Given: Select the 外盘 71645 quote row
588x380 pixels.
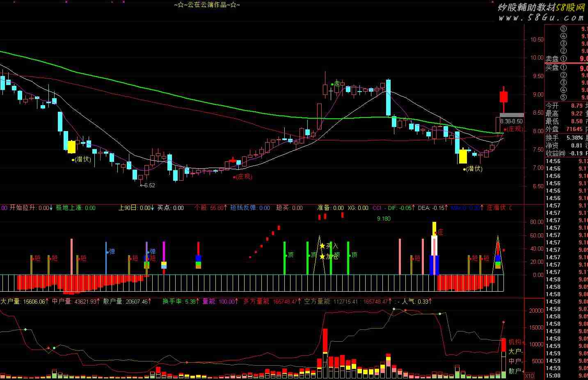Looking at the screenshot, I should [565, 129].
